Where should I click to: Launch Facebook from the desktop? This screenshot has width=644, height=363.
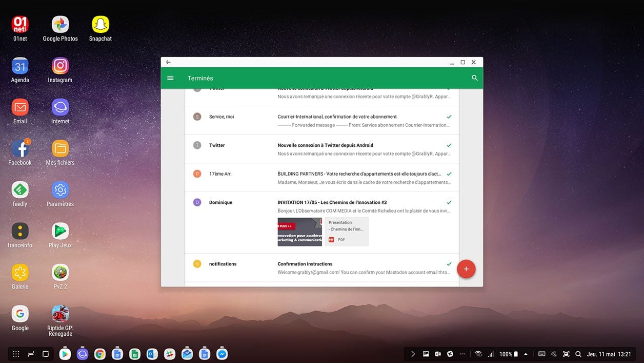(x=20, y=153)
